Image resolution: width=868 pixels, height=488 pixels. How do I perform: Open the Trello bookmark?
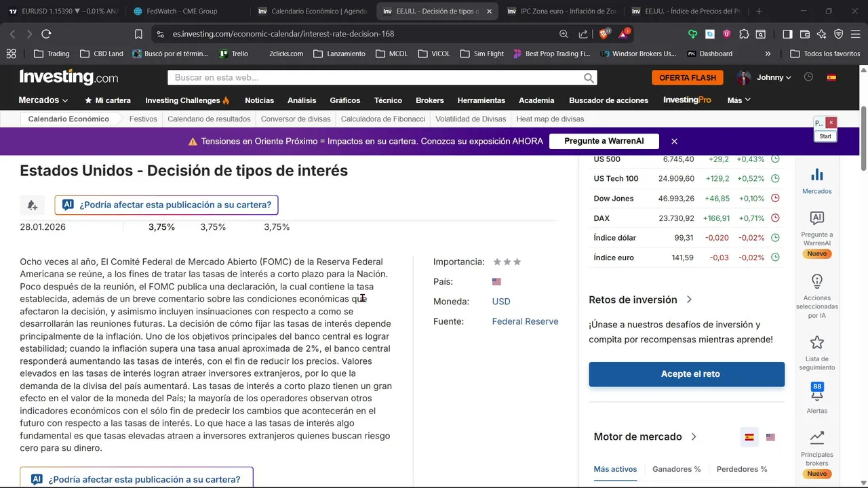click(x=234, y=54)
